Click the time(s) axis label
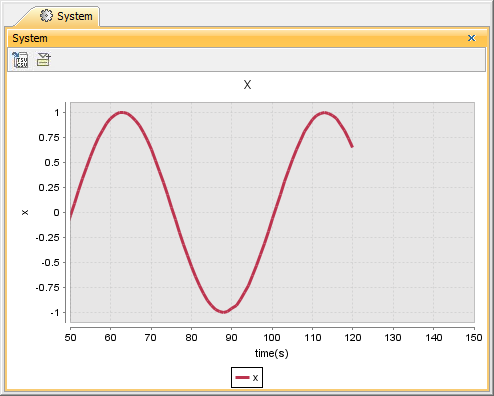Image resolution: width=494 pixels, height=396 pixels. pos(272,353)
